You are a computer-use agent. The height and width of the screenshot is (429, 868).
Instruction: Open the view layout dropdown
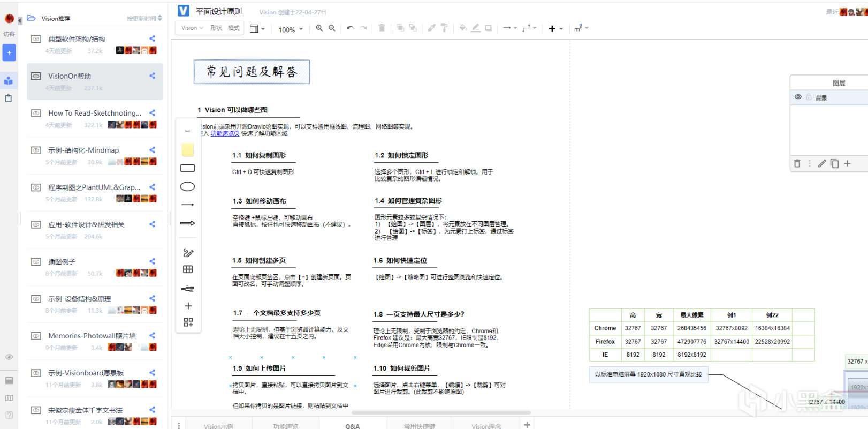click(257, 28)
